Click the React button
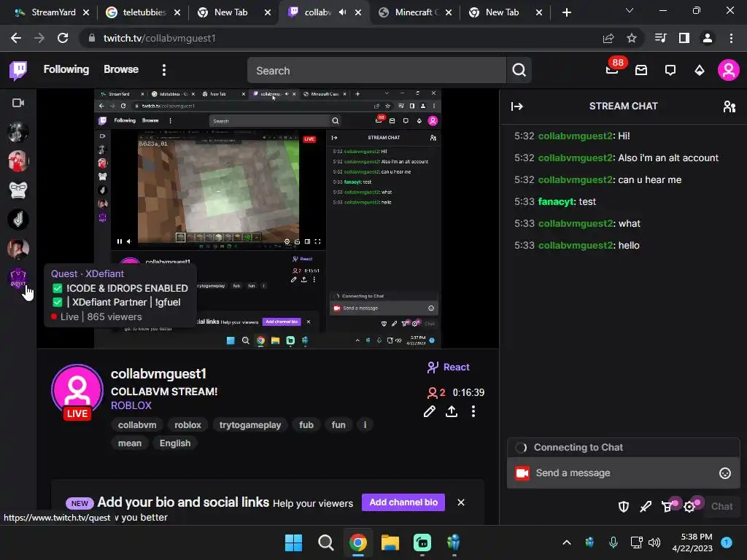 [449, 367]
